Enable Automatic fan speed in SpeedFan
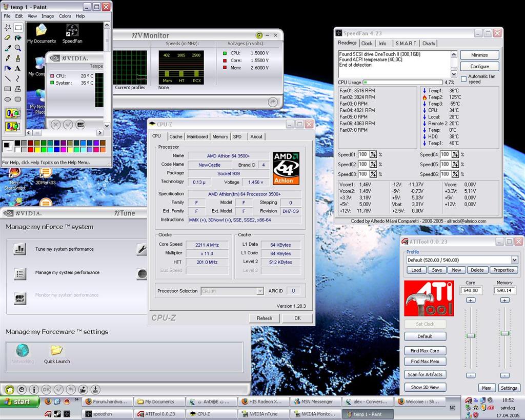Viewport: 525px width, 420px height. pyautogui.click(x=463, y=79)
